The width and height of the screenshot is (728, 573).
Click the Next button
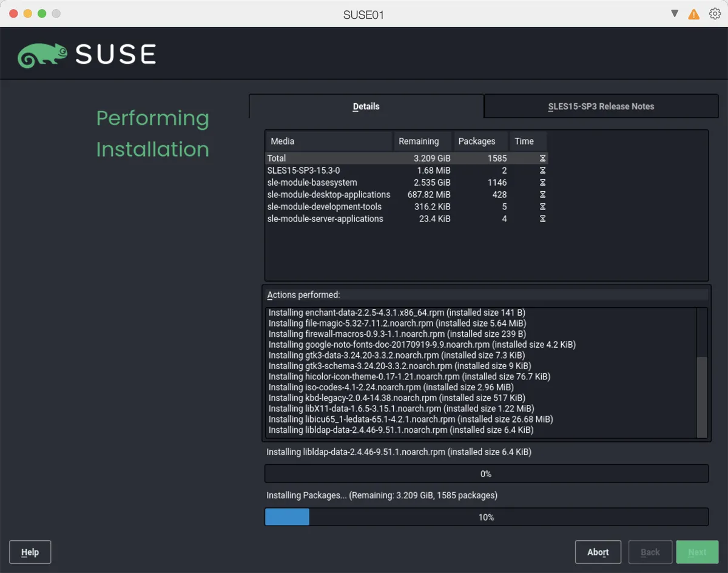[x=697, y=552]
